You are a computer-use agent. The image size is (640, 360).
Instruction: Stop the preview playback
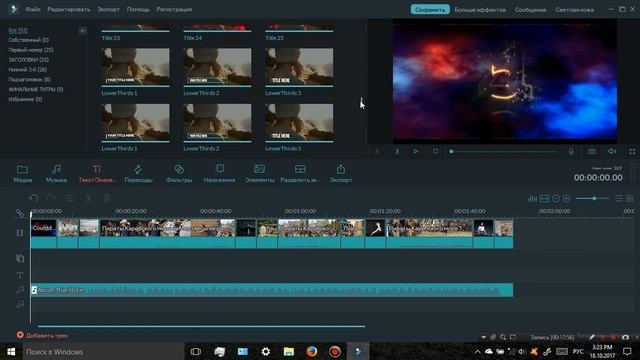point(436,151)
